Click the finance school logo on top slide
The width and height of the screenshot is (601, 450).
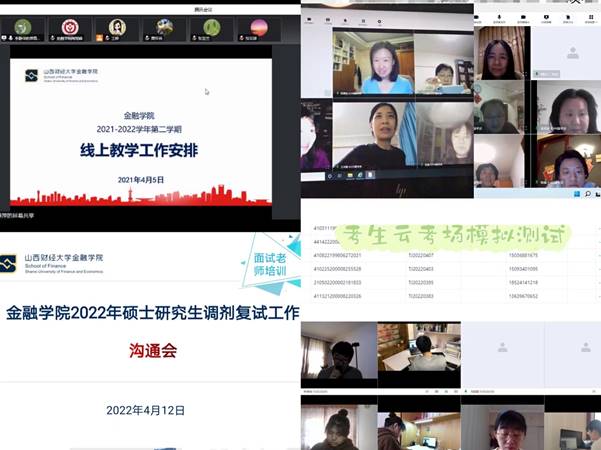click(33, 74)
